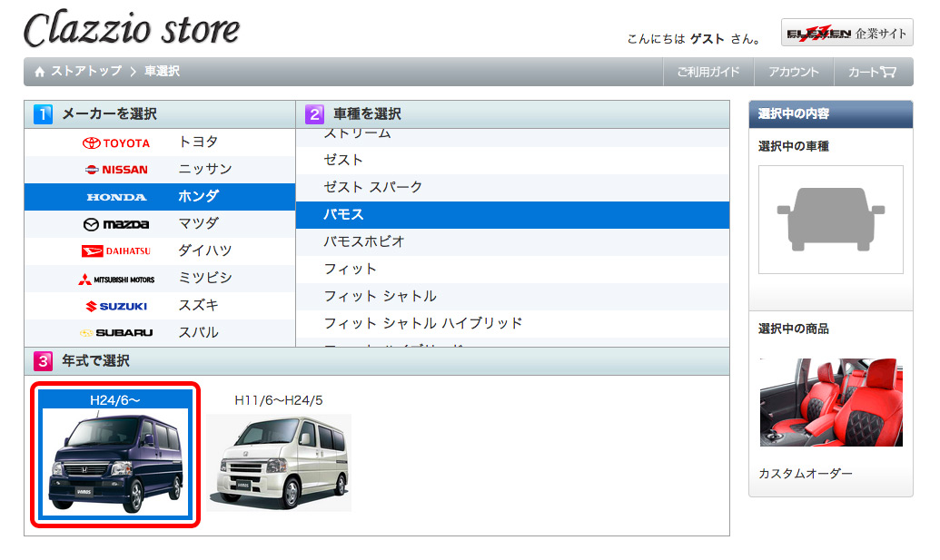Click the カスタムオーダー product label

(x=805, y=474)
